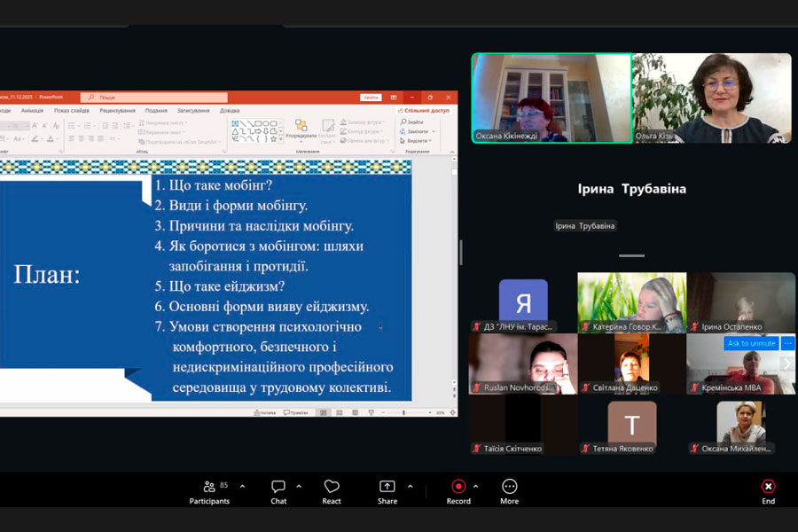Click Fit slide to window icon
798x532 pixels.
452,412
